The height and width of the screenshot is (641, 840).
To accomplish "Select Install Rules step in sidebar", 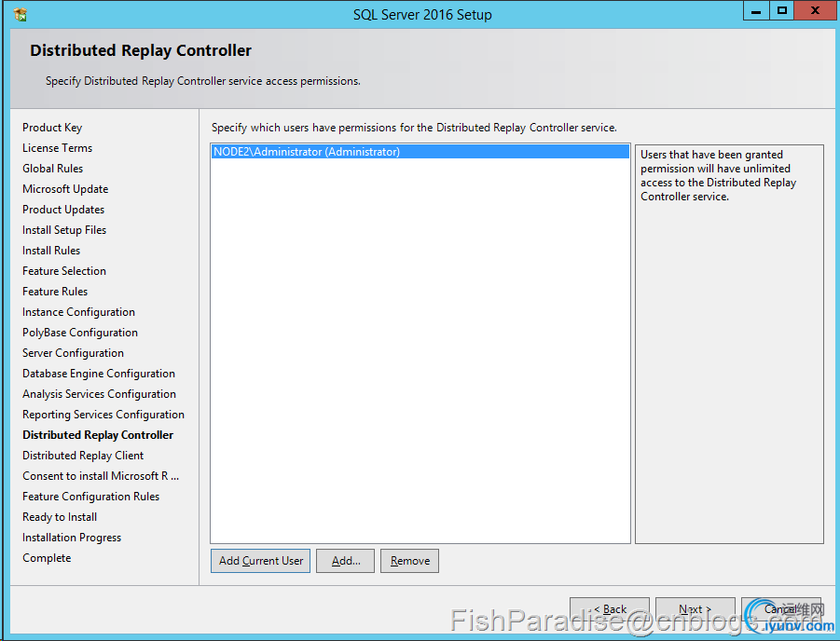I will point(51,250).
